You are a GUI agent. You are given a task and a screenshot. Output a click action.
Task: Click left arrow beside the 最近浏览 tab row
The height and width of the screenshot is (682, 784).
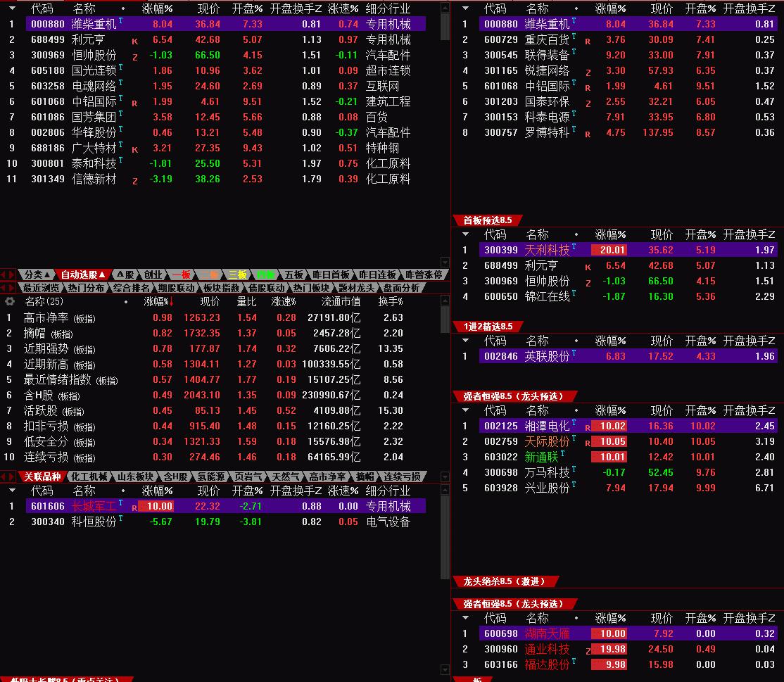(4, 288)
